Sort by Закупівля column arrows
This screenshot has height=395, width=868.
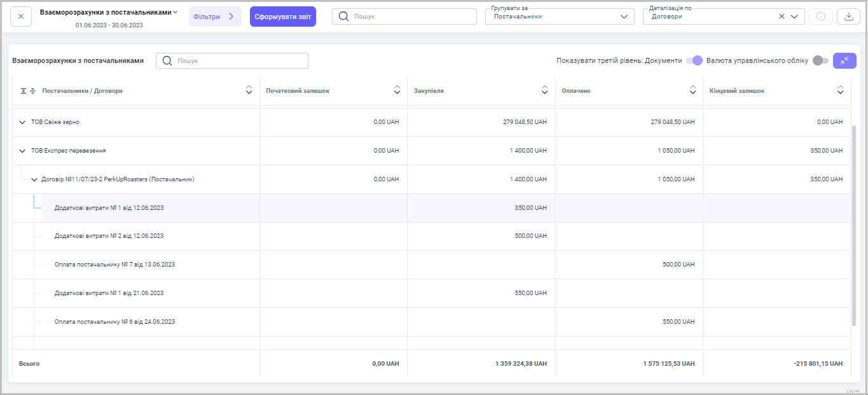tap(544, 90)
